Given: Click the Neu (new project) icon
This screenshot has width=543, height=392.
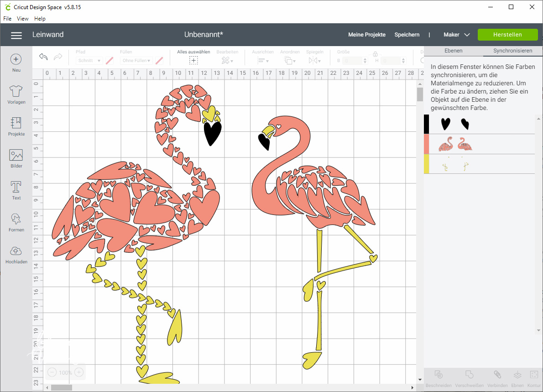Looking at the screenshot, I should click(x=16, y=59).
